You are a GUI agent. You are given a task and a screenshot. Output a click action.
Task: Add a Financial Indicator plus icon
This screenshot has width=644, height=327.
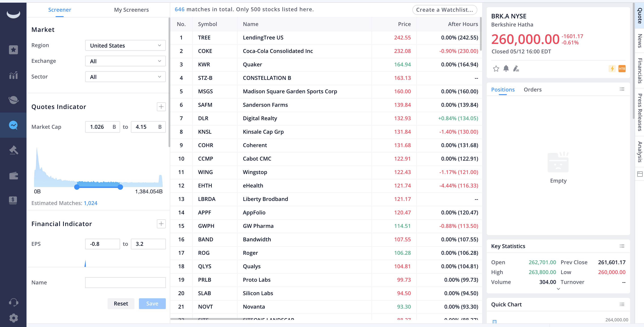[x=161, y=224]
